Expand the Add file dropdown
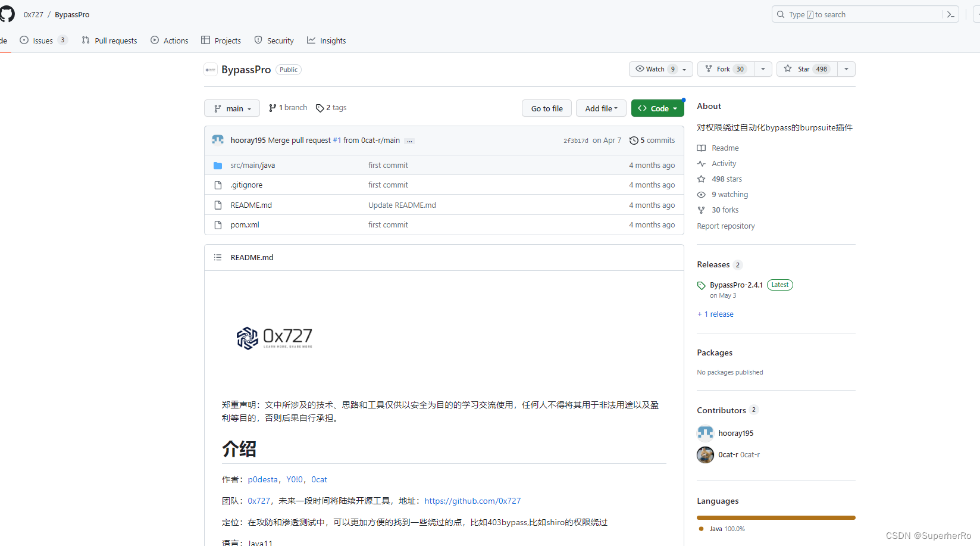This screenshot has width=980, height=546. (600, 108)
